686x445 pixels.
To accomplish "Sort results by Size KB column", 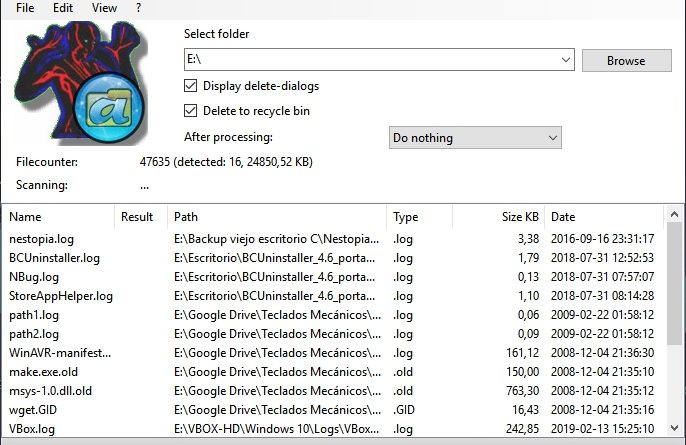I will [519, 217].
